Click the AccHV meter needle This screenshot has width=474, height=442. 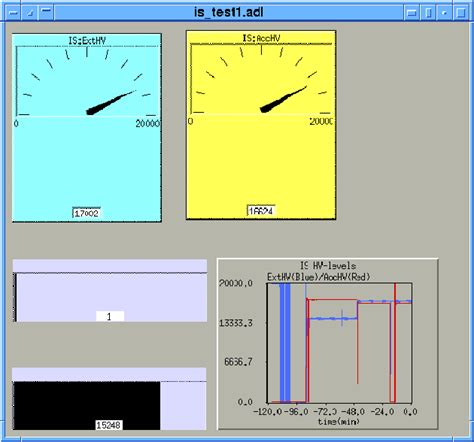(283, 100)
